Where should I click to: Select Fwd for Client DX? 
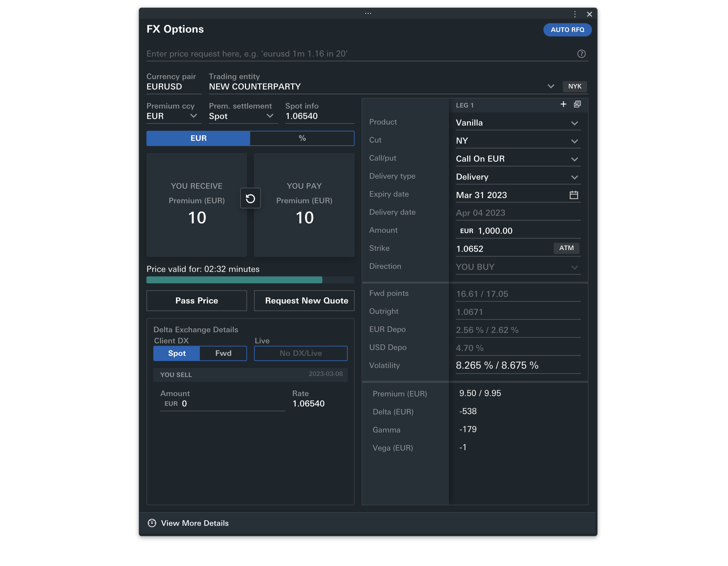click(x=223, y=353)
